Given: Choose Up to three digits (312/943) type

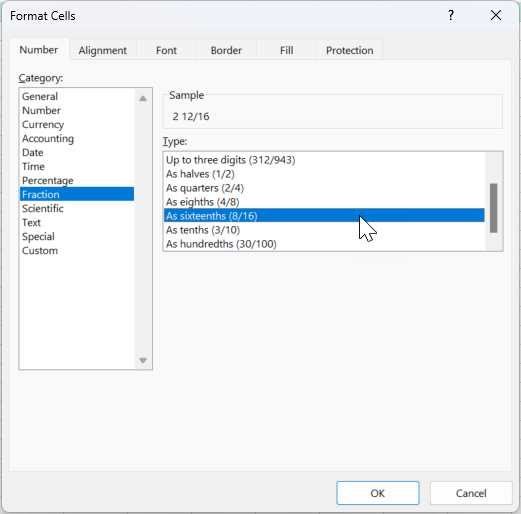Looking at the screenshot, I should click(x=324, y=160).
